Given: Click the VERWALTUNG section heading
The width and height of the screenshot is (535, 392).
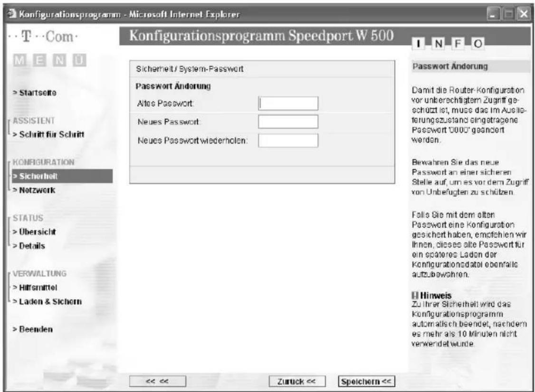Looking at the screenshot, I should pos(39,274).
